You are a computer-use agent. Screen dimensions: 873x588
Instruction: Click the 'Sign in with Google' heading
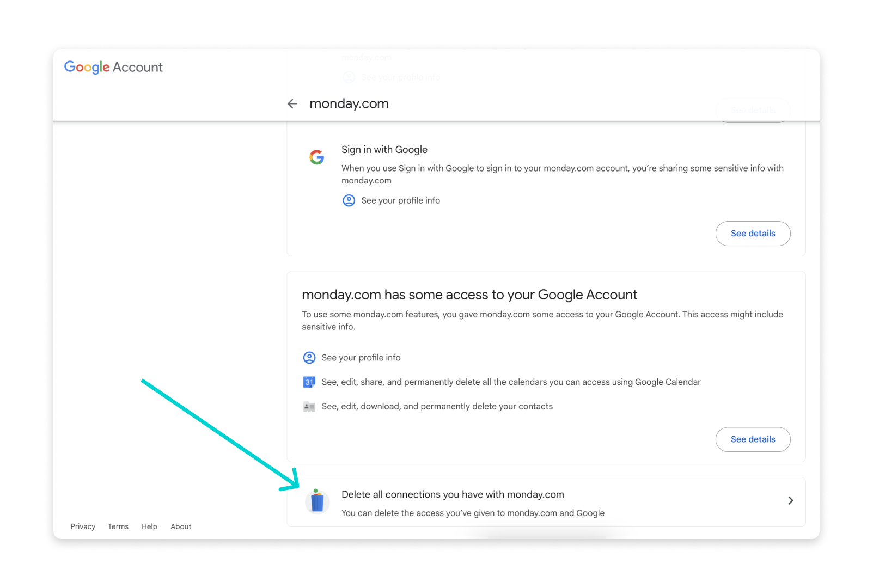tap(384, 150)
